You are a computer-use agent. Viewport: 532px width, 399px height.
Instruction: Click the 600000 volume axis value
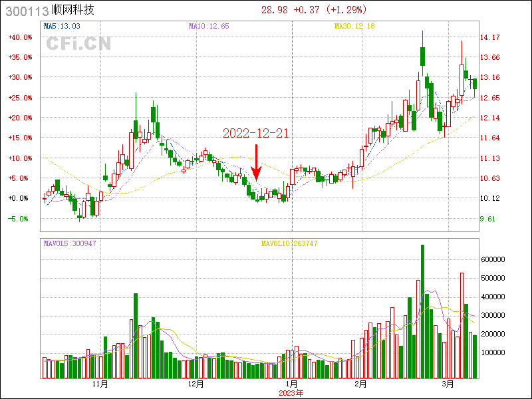495,259
